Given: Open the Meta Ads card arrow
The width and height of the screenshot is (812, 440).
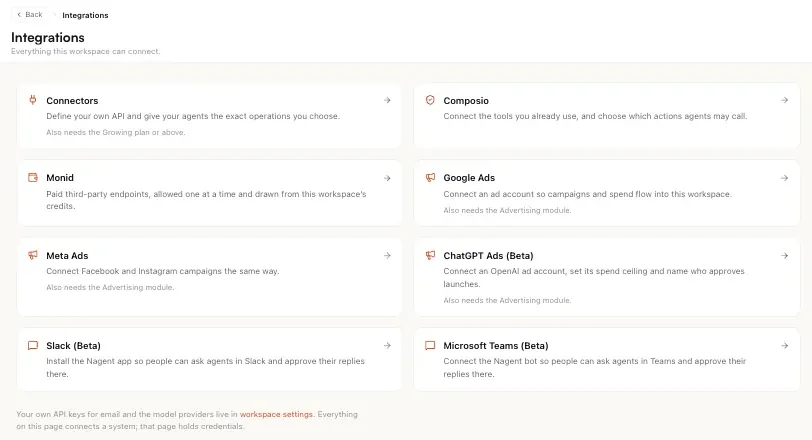Looking at the screenshot, I should coord(387,256).
